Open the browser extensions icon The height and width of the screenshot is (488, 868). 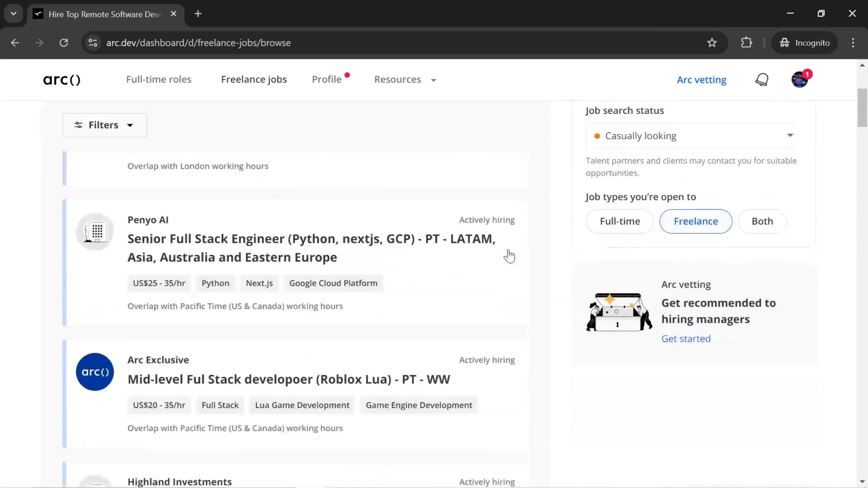coord(746,43)
